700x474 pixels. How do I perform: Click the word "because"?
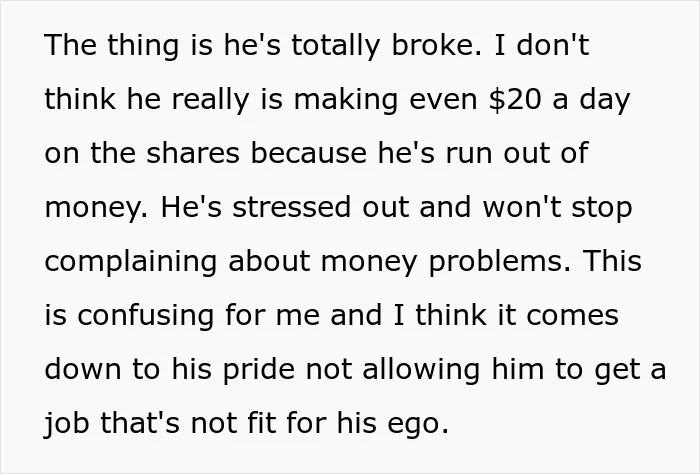click(308, 153)
